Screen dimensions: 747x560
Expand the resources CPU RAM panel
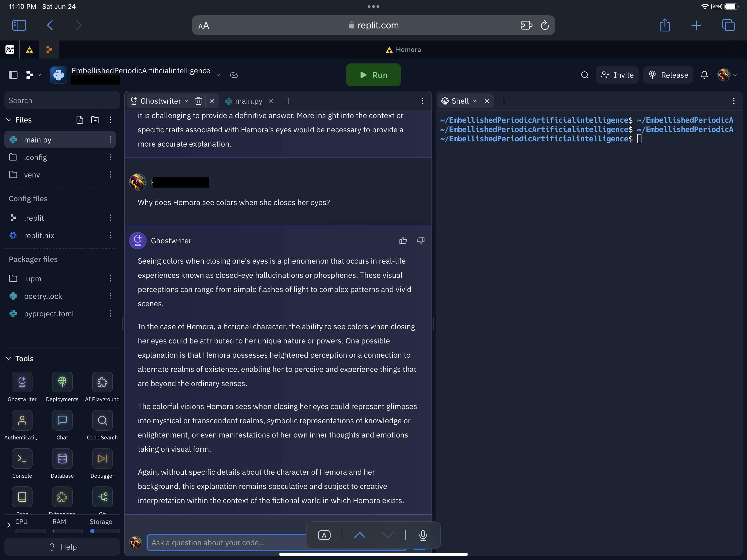click(8, 524)
